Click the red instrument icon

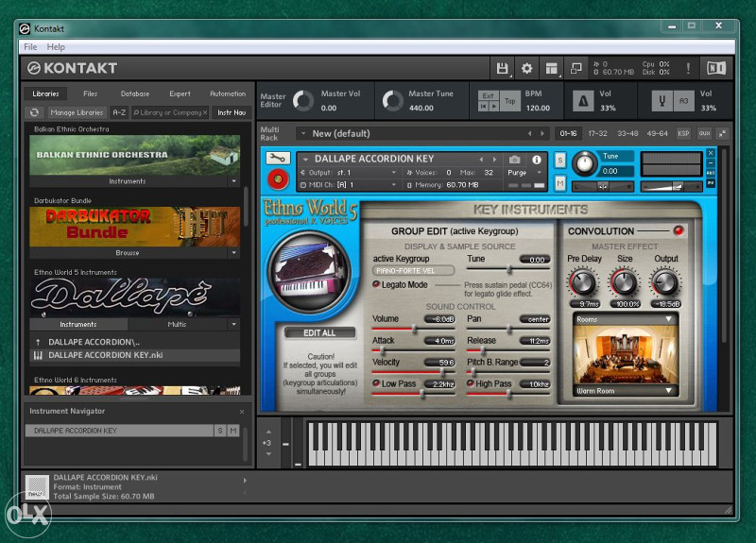point(278,179)
